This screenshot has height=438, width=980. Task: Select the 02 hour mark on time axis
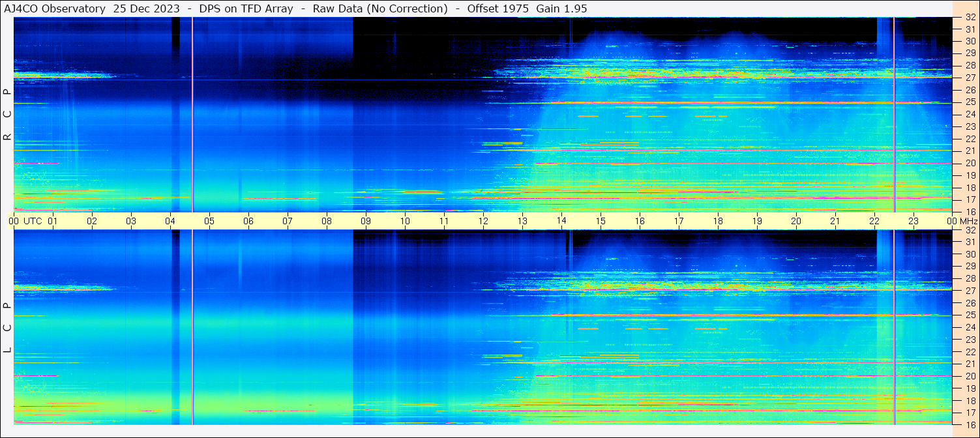point(92,221)
